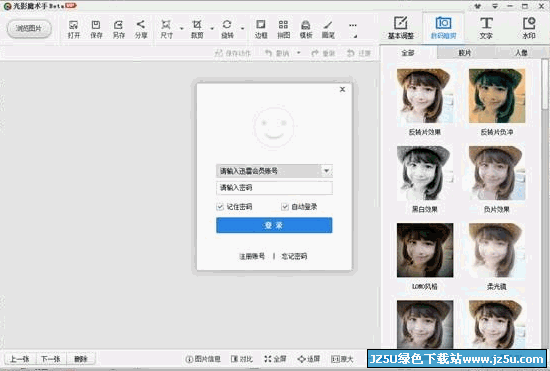This screenshot has width=550, height=371.
Task: Save the image with the 保存 icon
Action: (x=96, y=29)
